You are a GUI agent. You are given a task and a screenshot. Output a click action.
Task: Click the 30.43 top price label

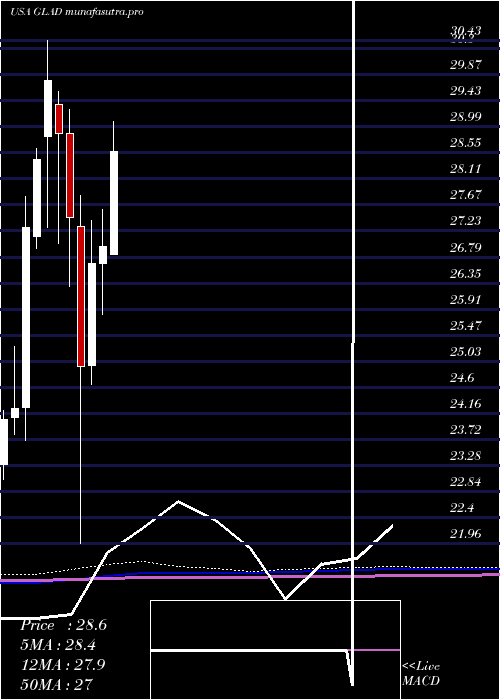click(x=466, y=30)
